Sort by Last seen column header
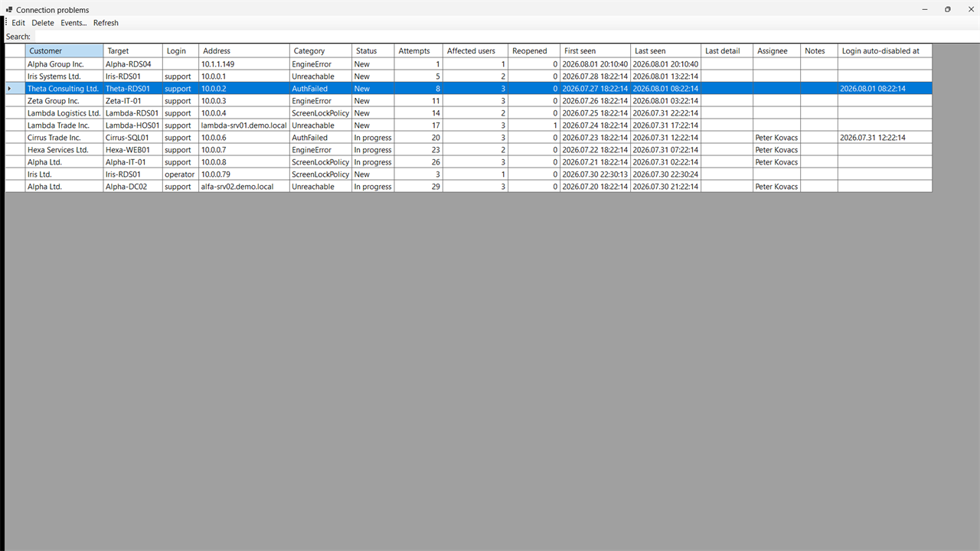Screen dimensions: 980x551 coord(666,51)
